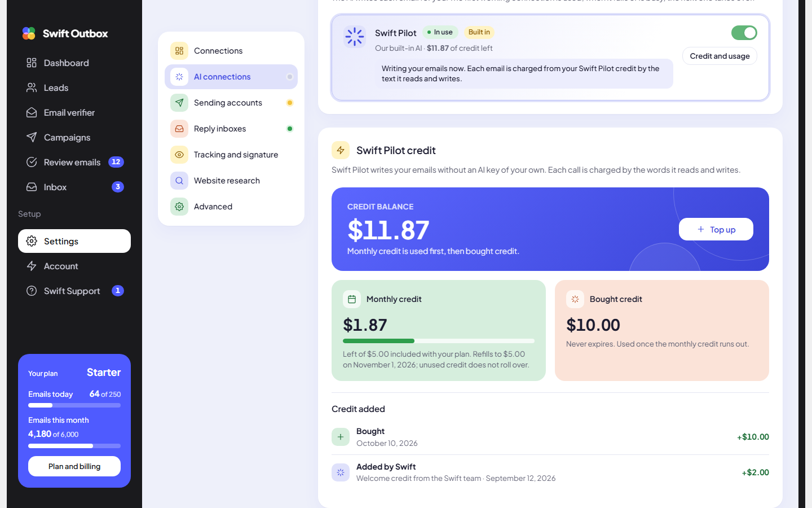Disable the Swift Pilot toggle switch

(x=744, y=33)
